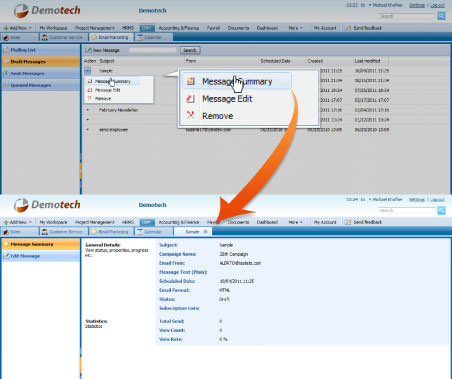The image size is (452, 379).
Task: Open the action arrow for send employee row
Action: (x=88, y=130)
